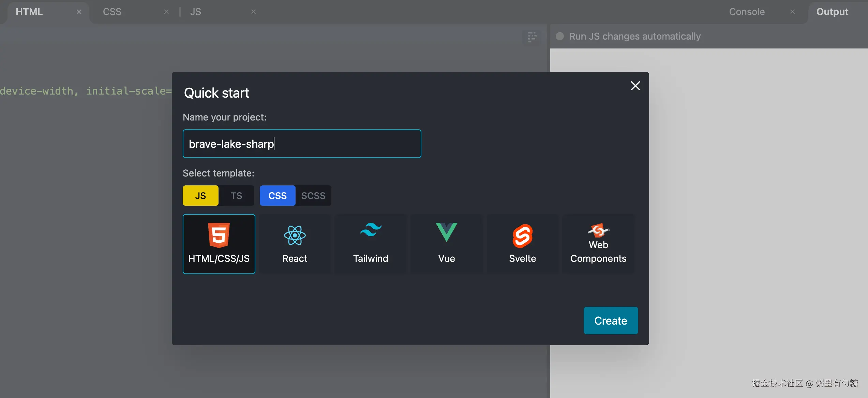This screenshot has height=398, width=868.
Task: Enable Run JS changes automatically
Action: coord(560,36)
